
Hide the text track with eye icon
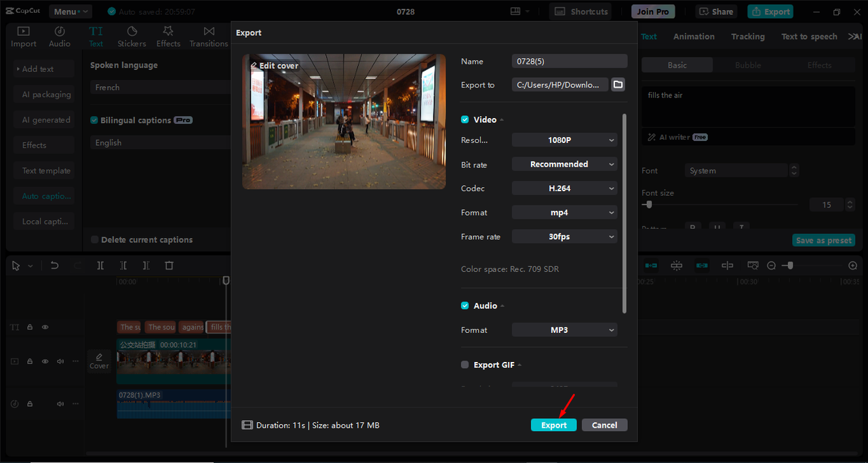pyautogui.click(x=45, y=327)
